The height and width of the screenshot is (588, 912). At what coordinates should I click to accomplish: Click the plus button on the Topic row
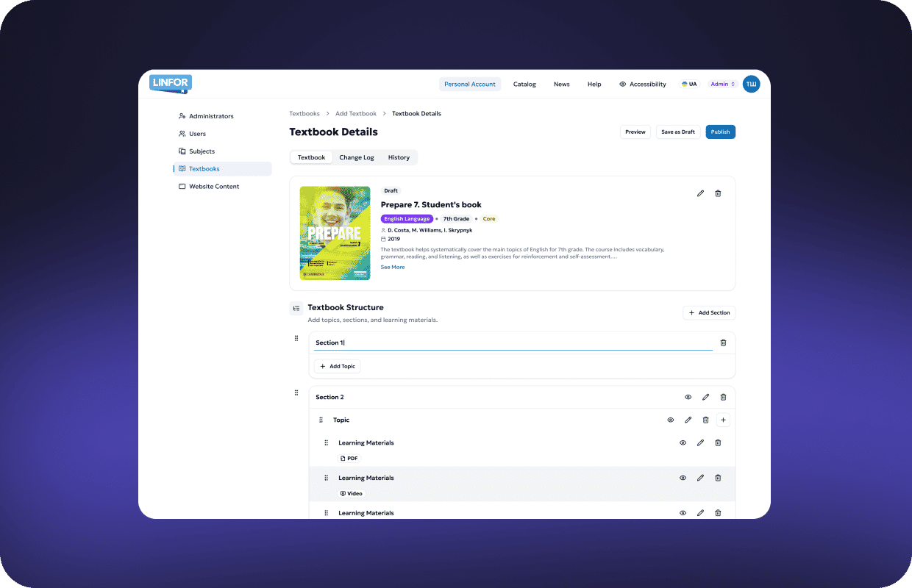[x=723, y=420]
